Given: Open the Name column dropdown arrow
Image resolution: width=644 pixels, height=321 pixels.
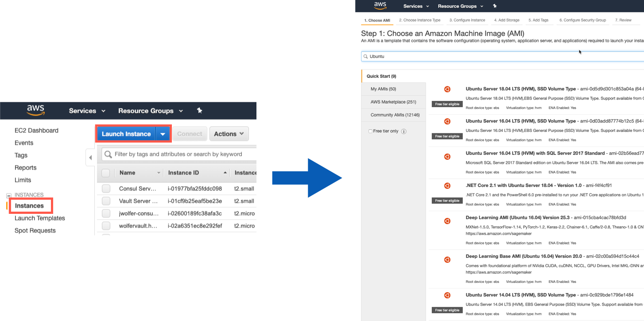Looking at the screenshot, I should click(x=159, y=173).
